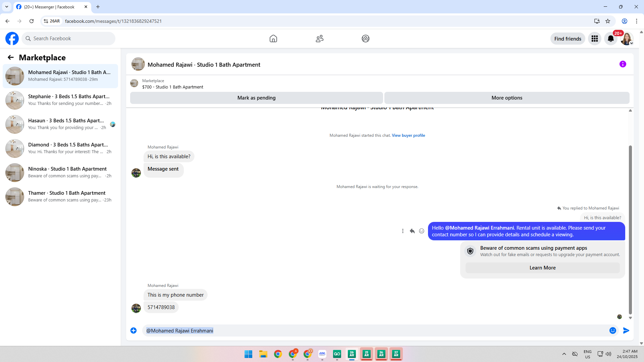Click the Search Facebook field
Image resolution: width=644 pixels, height=362 pixels.
pyautogui.click(x=69, y=39)
